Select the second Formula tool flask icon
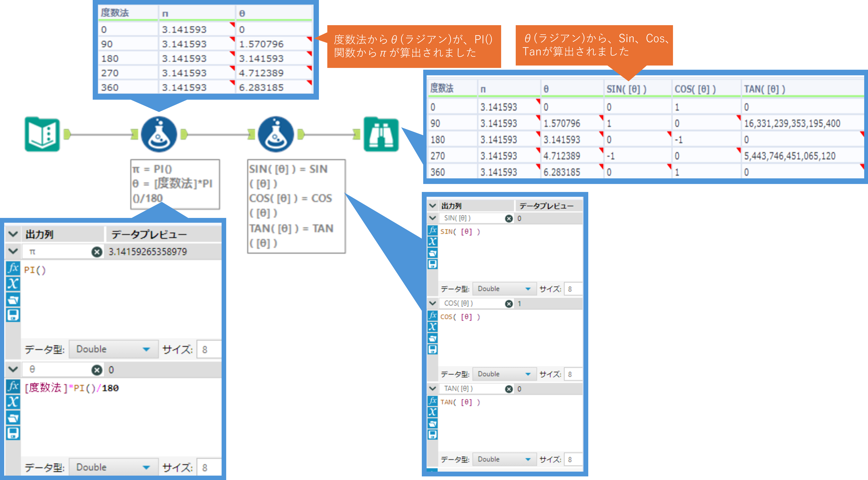Viewport: 868px width, 480px height. (x=276, y=134)
